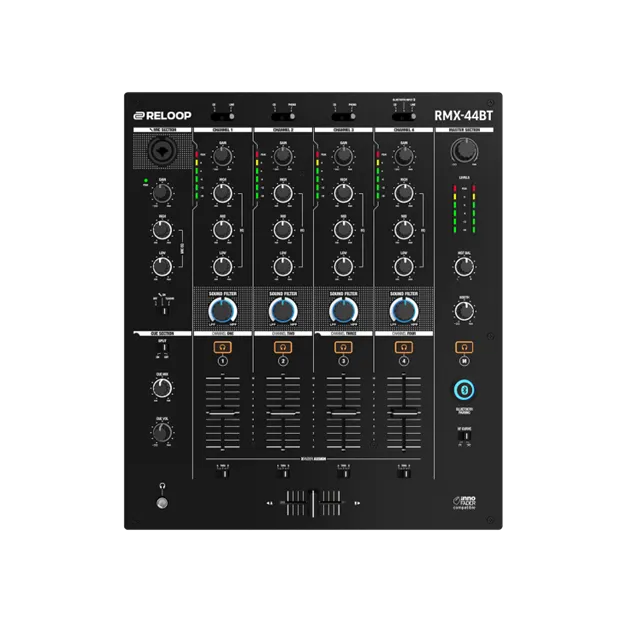Click the headphone output jack

coord(162,503)
